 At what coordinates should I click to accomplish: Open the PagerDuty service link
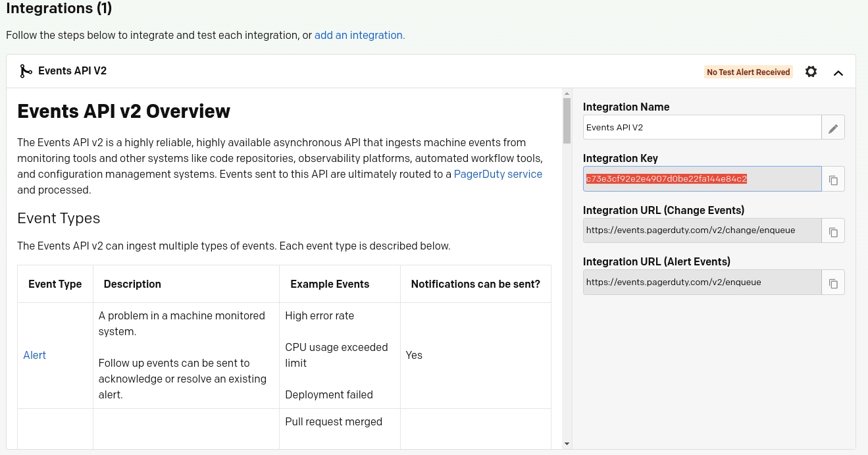[x=498, y=174]
